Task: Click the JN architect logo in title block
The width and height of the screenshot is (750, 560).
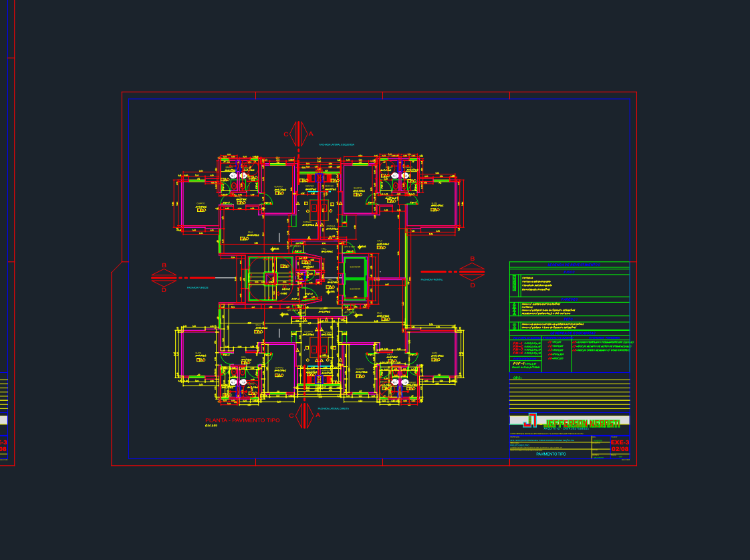Action: click(530, 420)
